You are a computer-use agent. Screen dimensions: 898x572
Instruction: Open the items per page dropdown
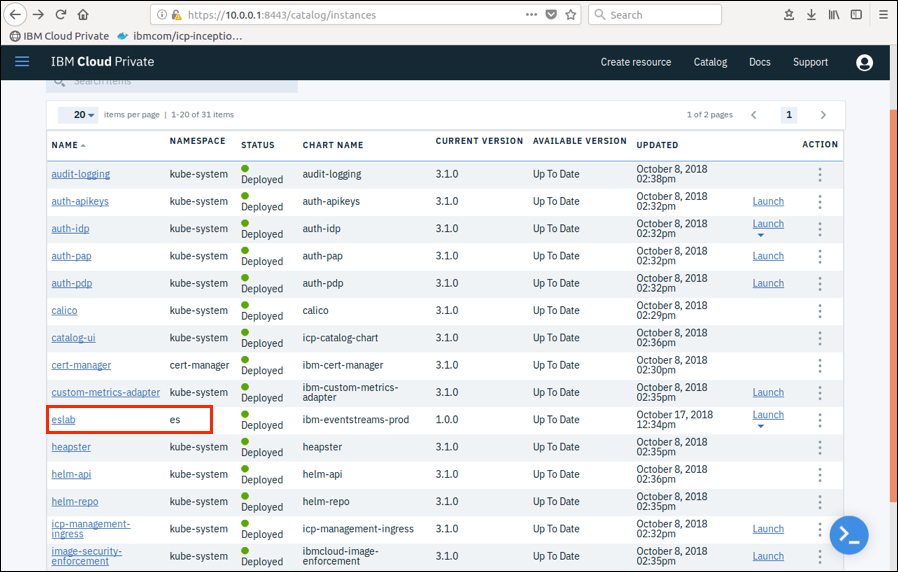coord(78,115)
